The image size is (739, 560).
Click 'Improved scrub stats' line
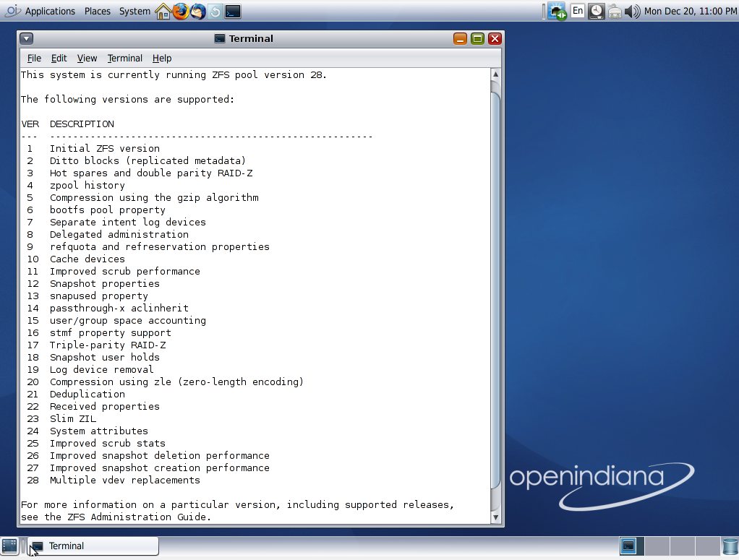(x=108, y=443)
